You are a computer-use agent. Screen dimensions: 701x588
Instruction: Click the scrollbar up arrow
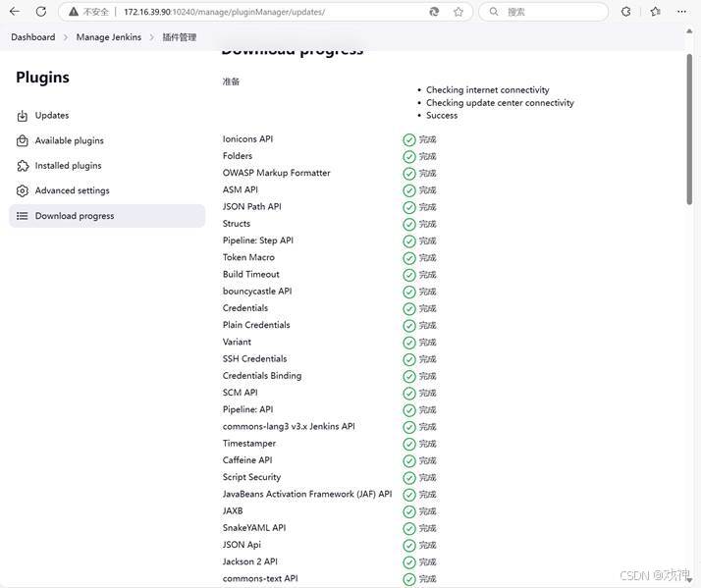coord(689,31)
